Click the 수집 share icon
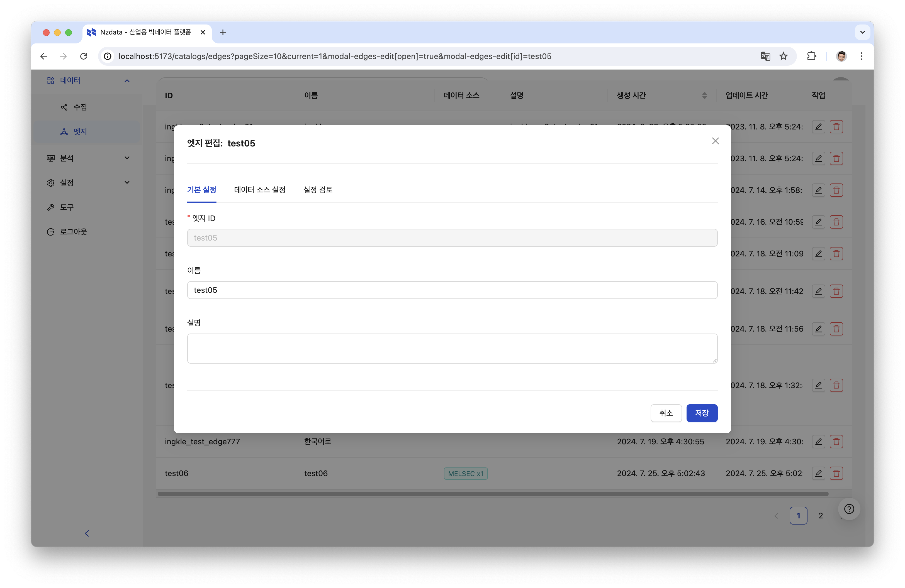The width and height of the screenshot is (905, 588). 64,107
